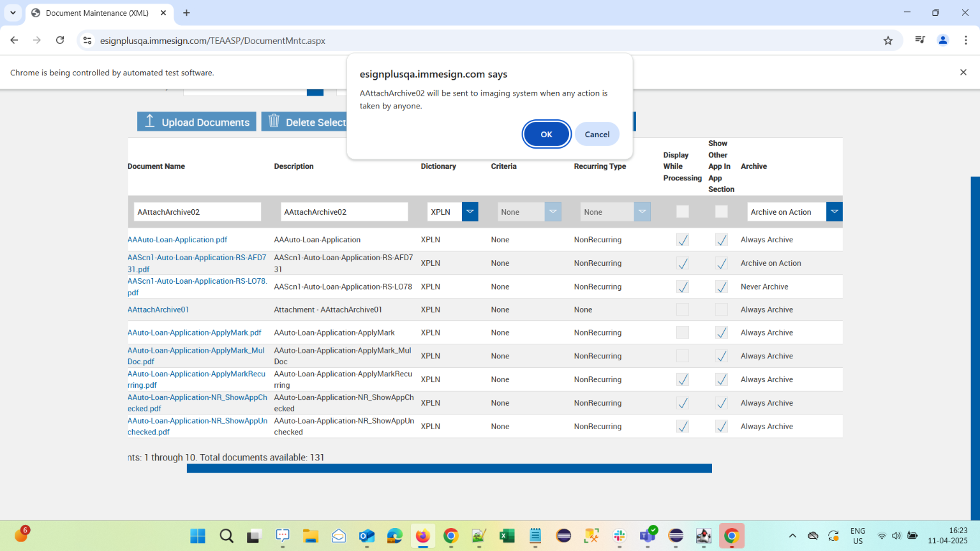This screenshot has height=551, width=980.
Task: Click the trash icon on Delete Selected
Action: [x=274, y=121]
